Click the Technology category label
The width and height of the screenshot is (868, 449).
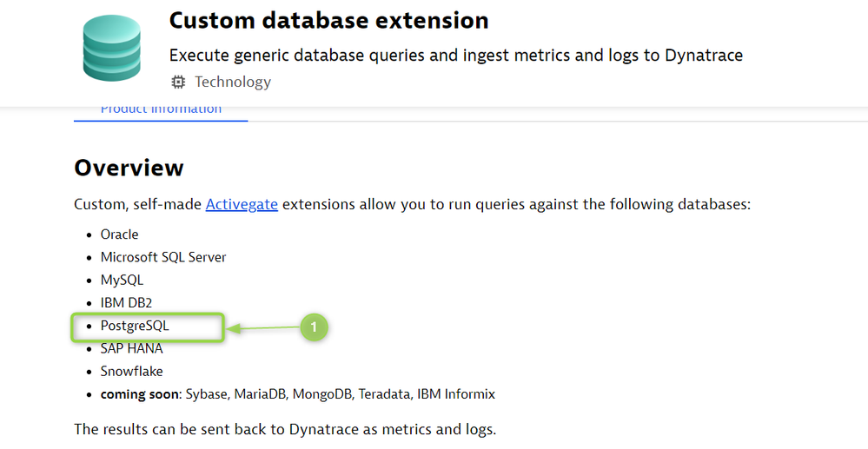(233, 82)
